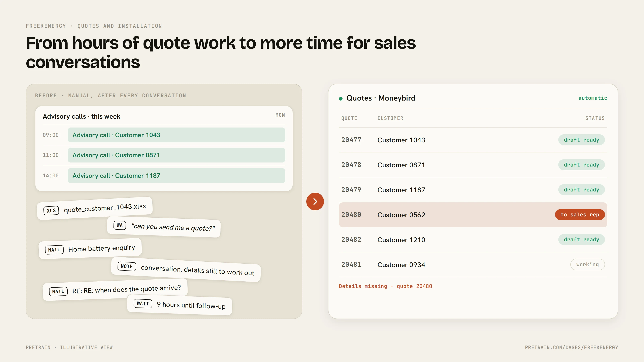Click the orange arrow circle between panels

[x=315, y=201]
